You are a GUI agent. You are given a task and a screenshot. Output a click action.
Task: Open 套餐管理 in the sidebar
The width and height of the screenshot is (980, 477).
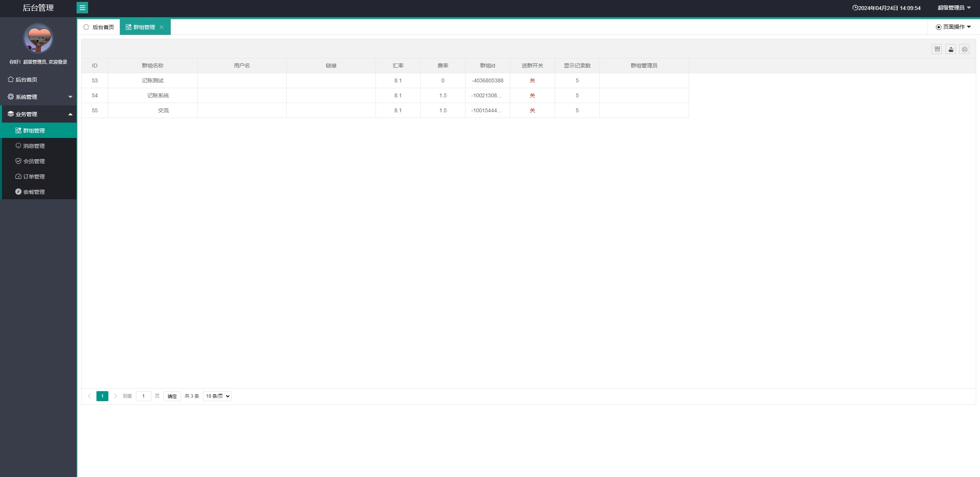34,192
